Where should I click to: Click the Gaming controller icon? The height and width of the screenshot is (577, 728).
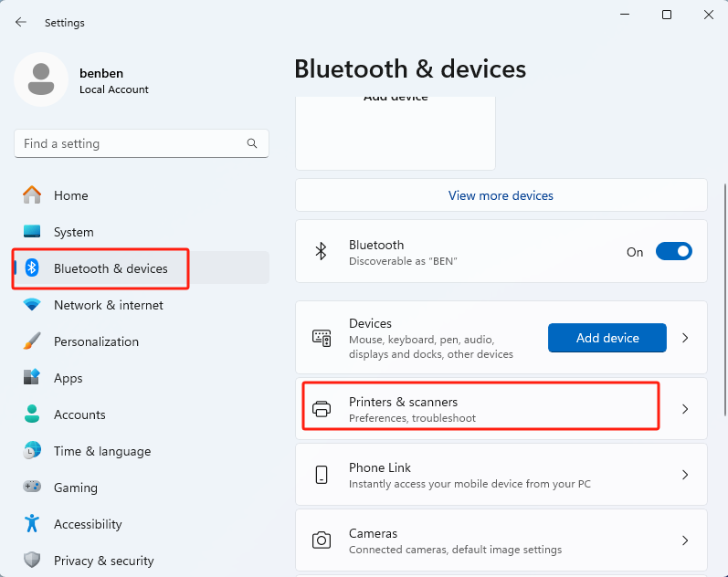32,487
